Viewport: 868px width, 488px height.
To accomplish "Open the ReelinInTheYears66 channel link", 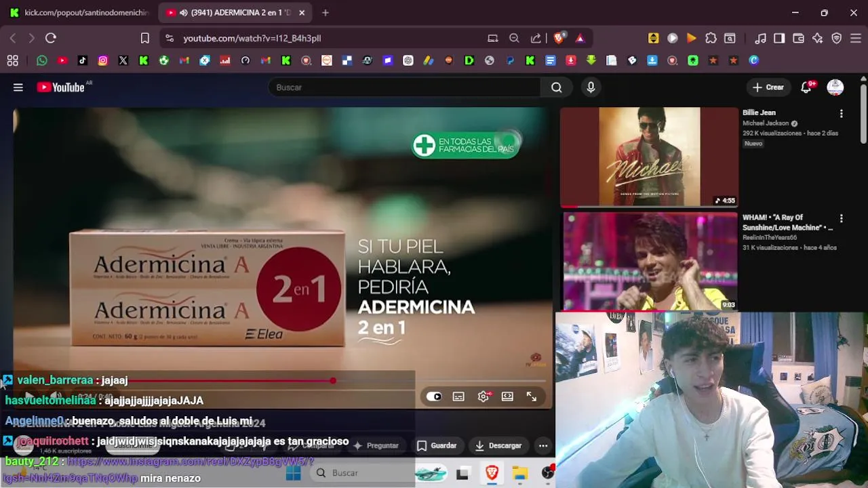I will click(x=770, y=238).
